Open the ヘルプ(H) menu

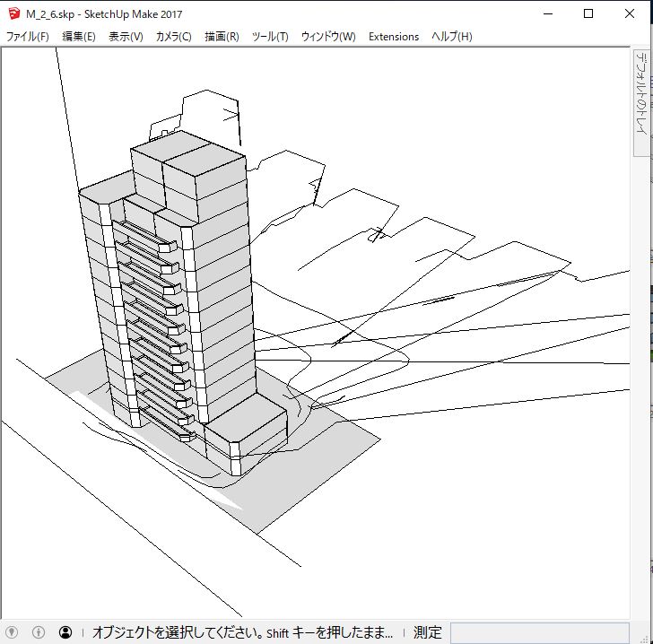(451, 37)
